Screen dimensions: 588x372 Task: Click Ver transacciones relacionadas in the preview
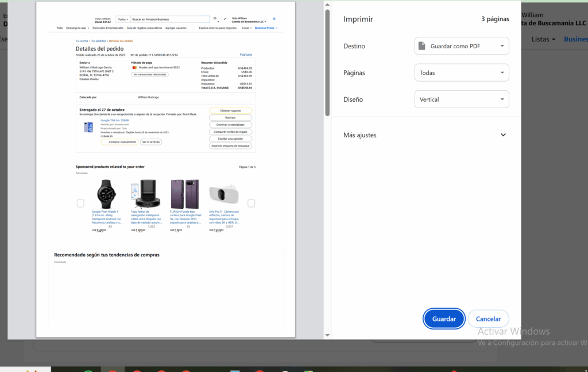(x=150, y=74)
